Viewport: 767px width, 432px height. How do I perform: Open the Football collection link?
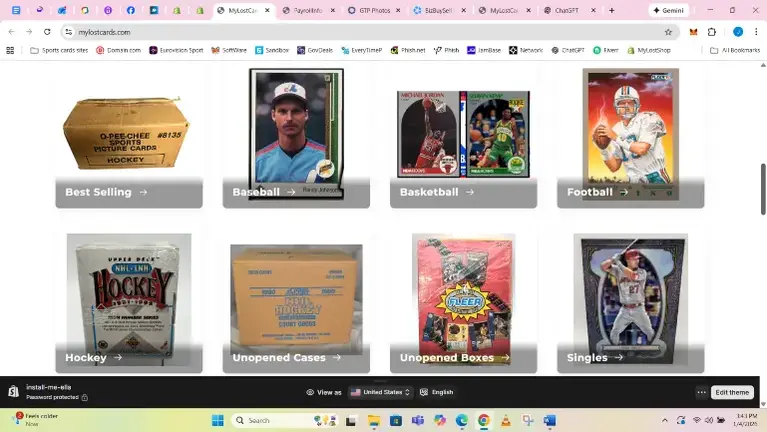[597, 192]
